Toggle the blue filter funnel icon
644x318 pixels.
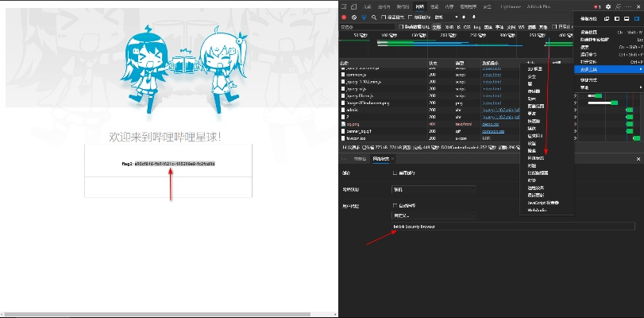364,17
